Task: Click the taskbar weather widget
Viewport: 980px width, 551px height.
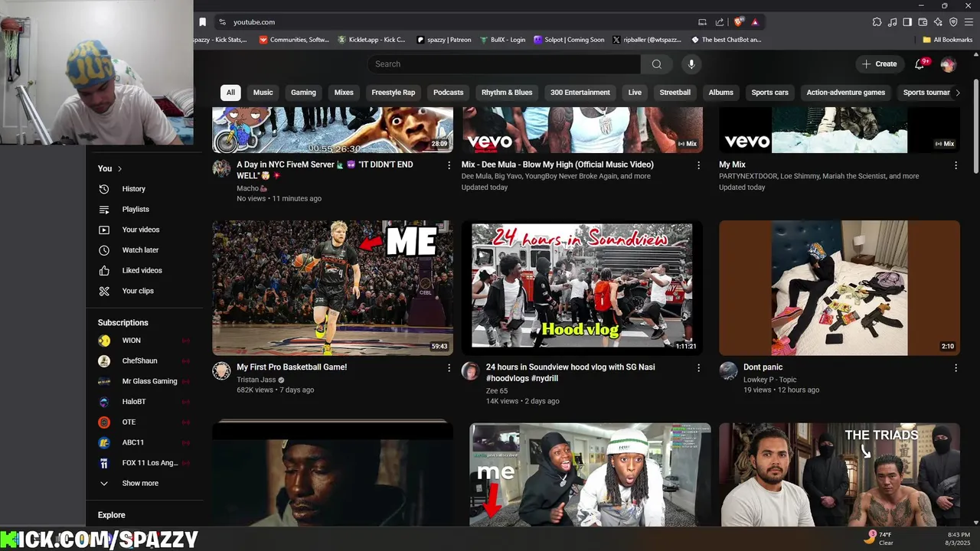Action: point(878,538)
